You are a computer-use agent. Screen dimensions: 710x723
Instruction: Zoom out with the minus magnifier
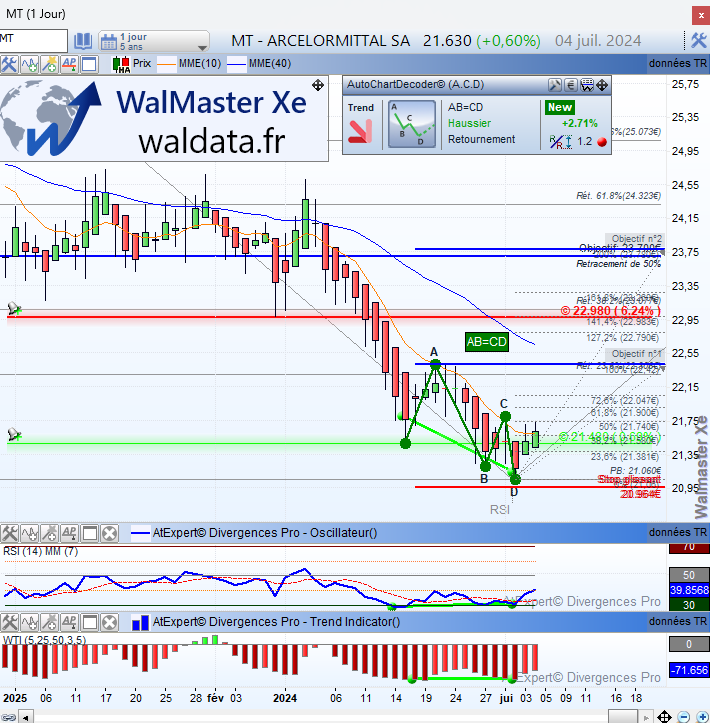684,717
